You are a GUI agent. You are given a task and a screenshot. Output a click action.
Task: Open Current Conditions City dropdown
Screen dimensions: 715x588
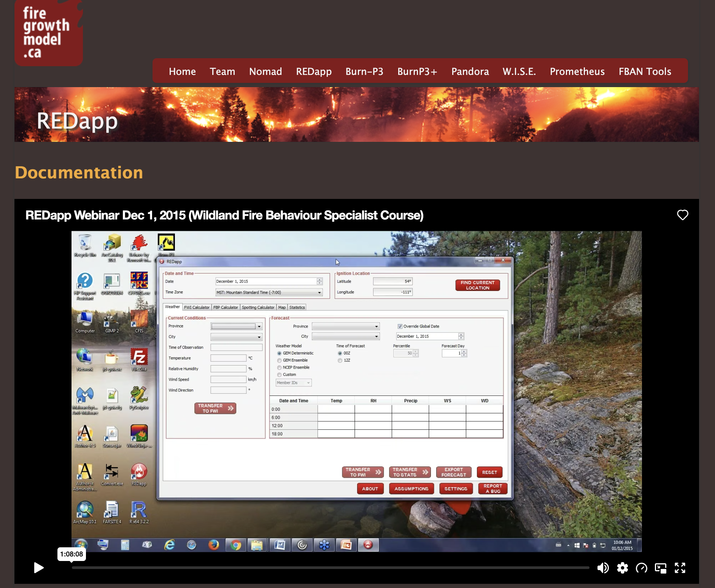pyautogui.click(x=237, y=337)
